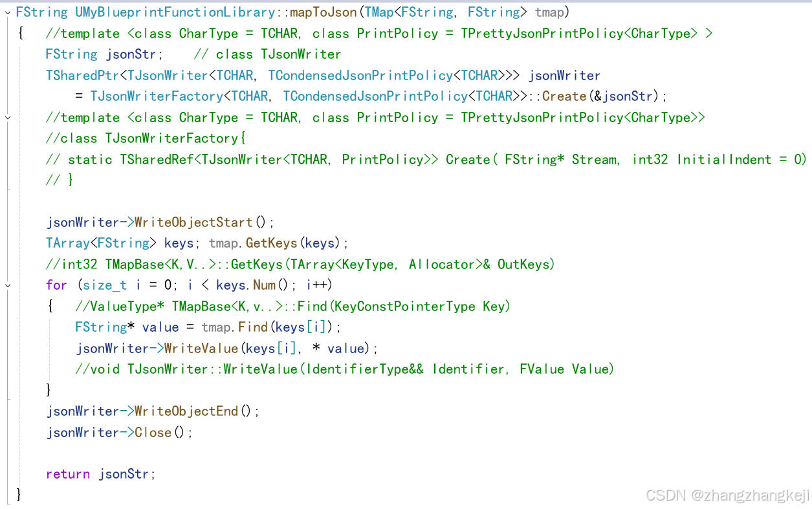Click WriteValue in the jsonWriter->WriteValue call
The width and height of the screenshot is (812, 509).
pyautogui.click(x=201, y=348)
